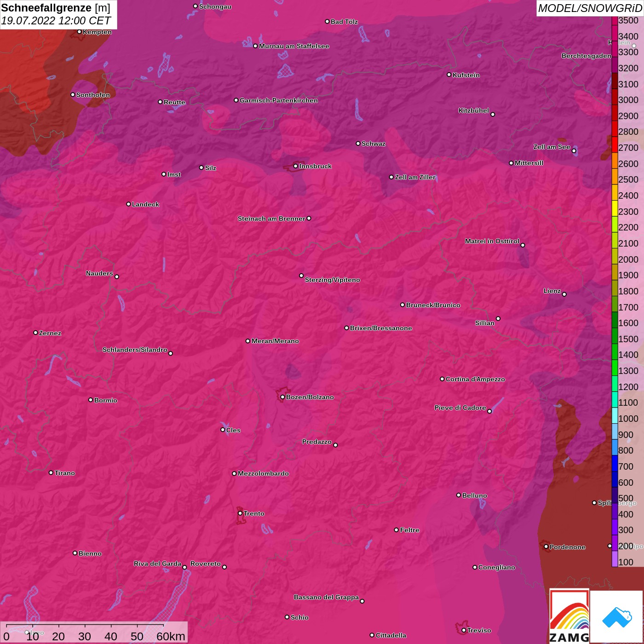Click the Reutte label
644x644 pixels.
175,102
